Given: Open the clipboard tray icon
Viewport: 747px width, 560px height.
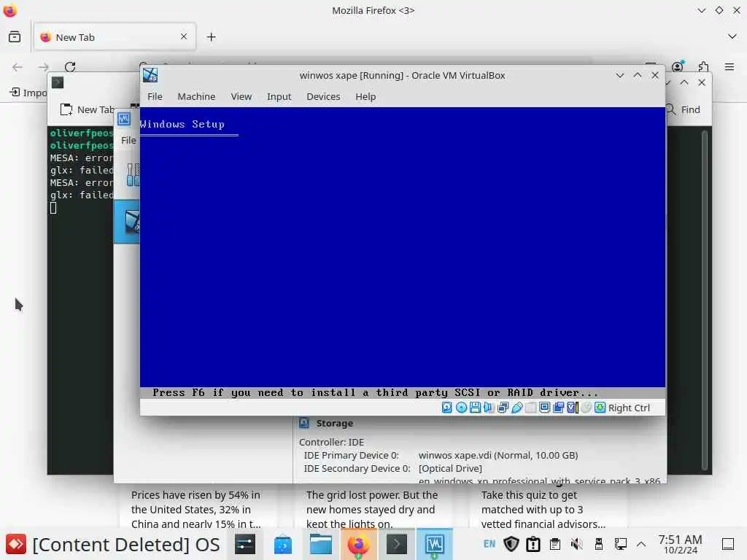Looking at the screenshot, I should click(x=555, y=544).
